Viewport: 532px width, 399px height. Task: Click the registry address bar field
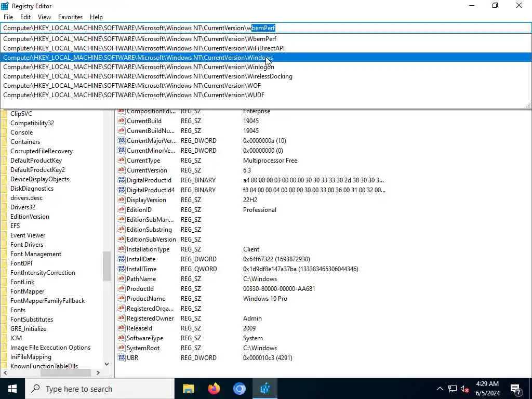pos(266,28)
